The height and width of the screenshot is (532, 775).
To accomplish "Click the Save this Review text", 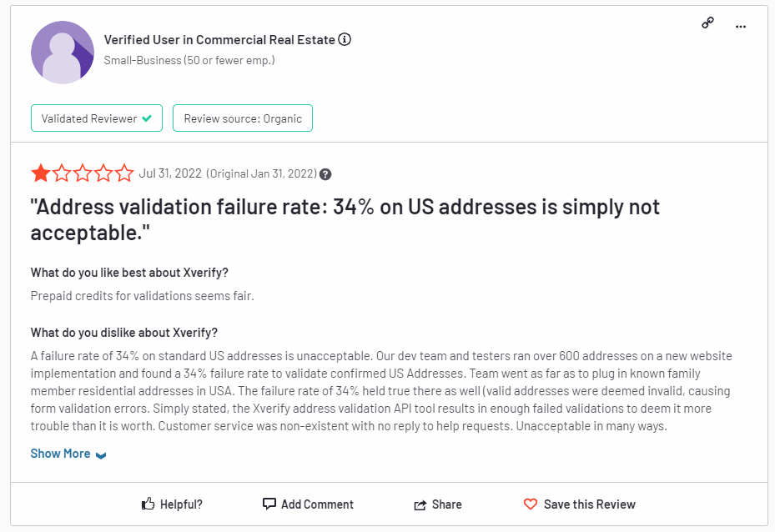I will [589, 504].
